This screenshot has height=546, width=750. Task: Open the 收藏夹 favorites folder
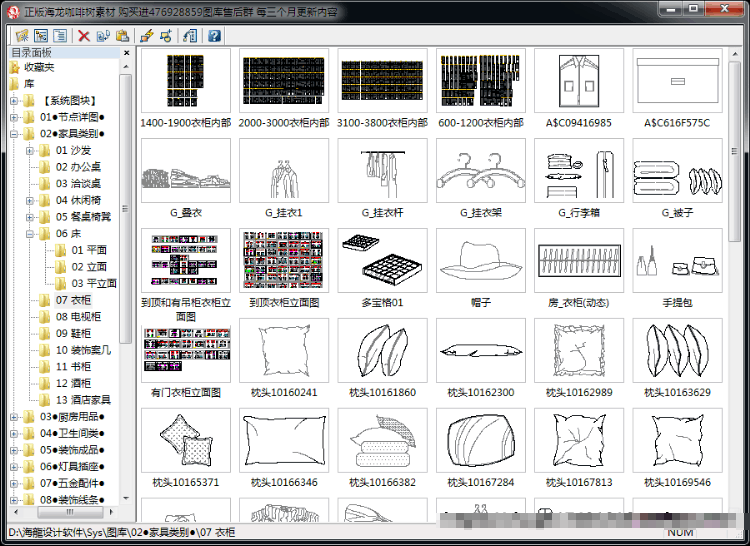[x=39, y=67]
